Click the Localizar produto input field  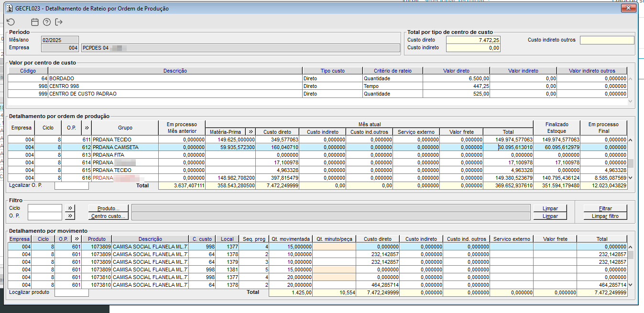point(71,292)
